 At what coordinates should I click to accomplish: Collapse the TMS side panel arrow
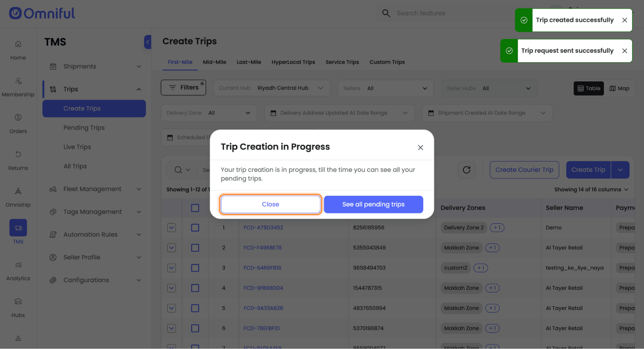click(148, 42)
